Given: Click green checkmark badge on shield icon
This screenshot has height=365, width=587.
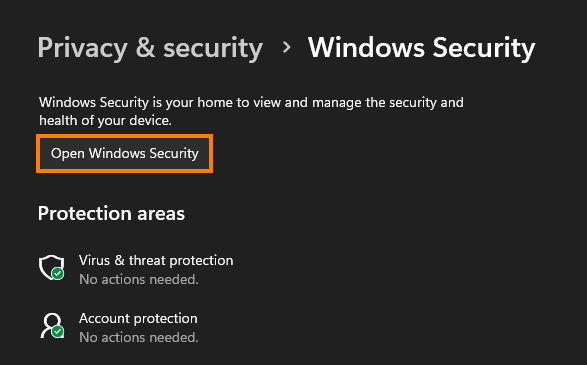Looking at the screenshot, I should 58,274.
